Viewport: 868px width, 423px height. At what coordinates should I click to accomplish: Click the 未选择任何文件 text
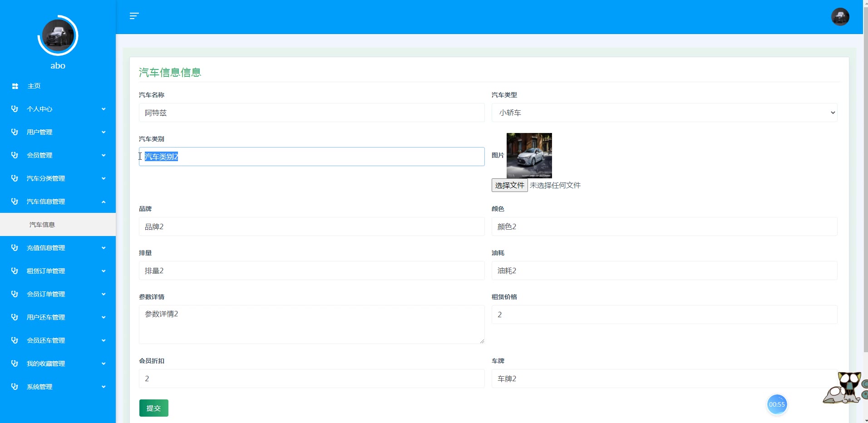[555, 185]
